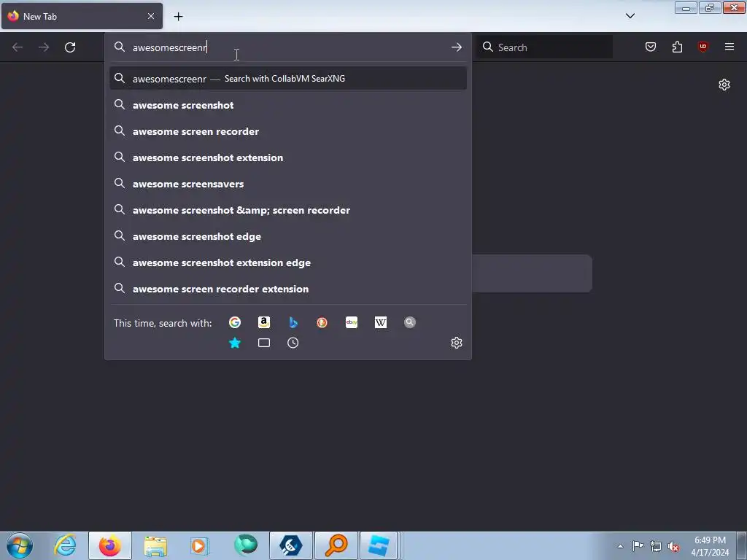This screenshot has height=560, width=747.
Task: Choose suggestion 'awesome screen recorder extension'
Action: pos(287,289)
